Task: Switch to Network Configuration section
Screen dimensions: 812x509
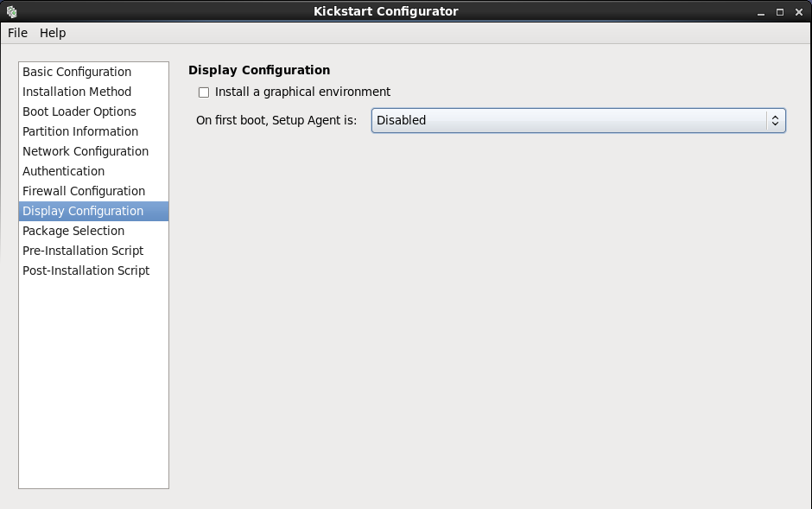Action: pyautogui.click(x=86, y=151)
